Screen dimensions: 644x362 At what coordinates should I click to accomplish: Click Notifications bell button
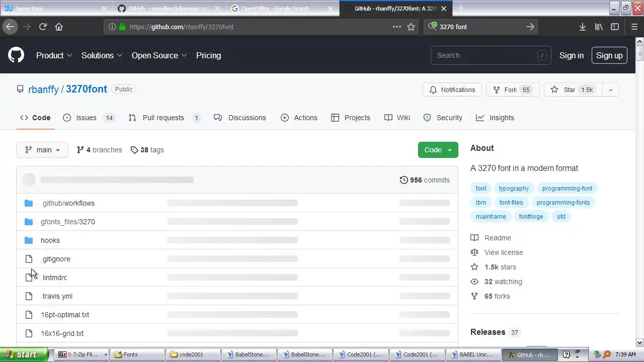pos(452,89)
